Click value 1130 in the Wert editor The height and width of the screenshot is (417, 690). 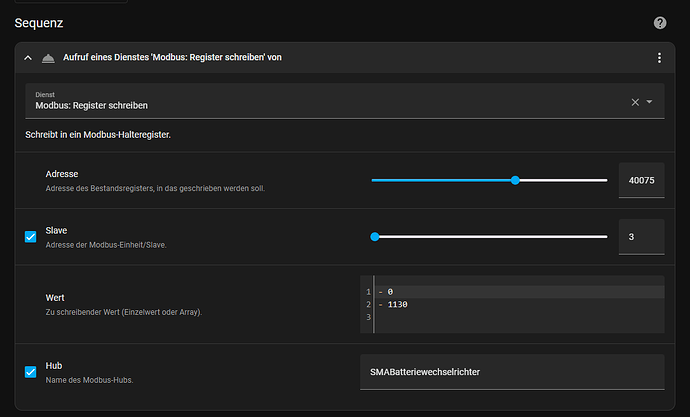397,304
